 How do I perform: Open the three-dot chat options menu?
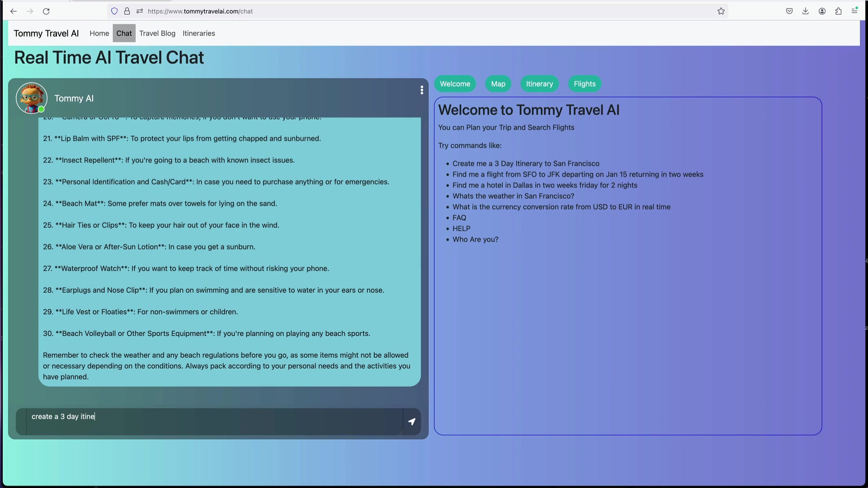(x=422, y=90)
